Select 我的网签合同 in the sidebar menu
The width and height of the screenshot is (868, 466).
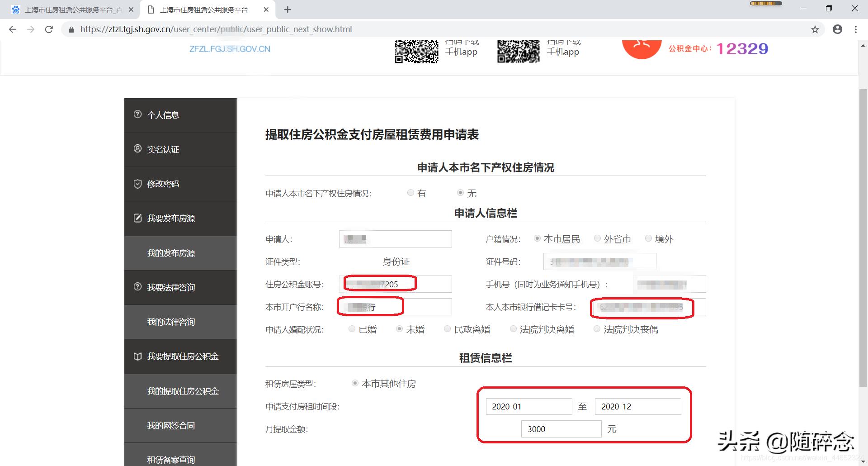[171, 425]
